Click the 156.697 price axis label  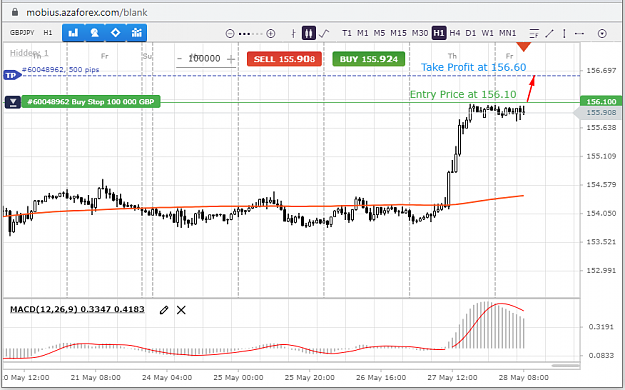pyautogui.click(x=601, y=71)
